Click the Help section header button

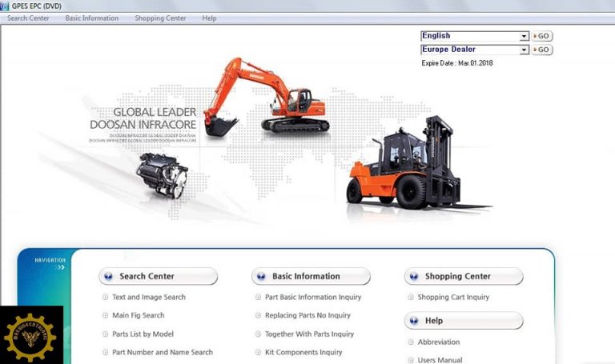click(x=464, y=321)
